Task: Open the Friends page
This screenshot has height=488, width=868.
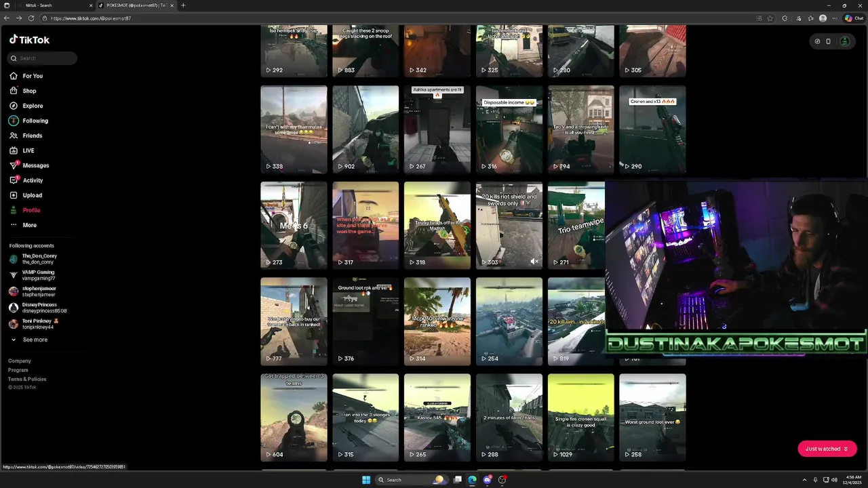Action: 26,136
